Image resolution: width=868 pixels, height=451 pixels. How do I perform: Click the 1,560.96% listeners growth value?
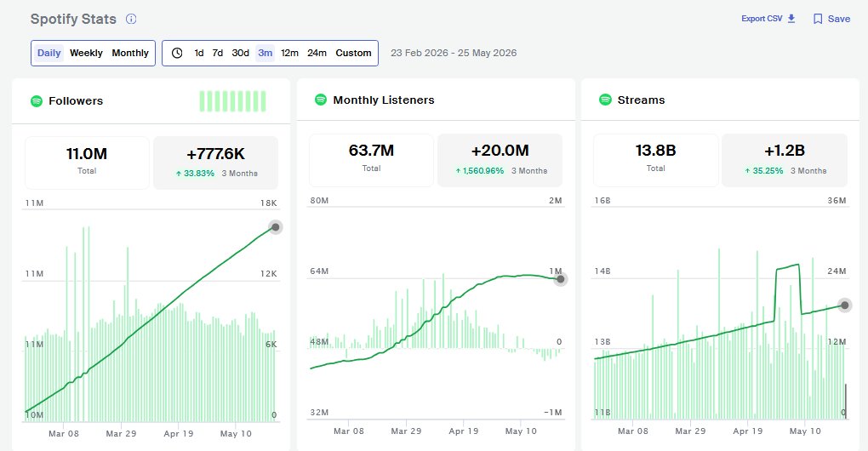483,171
